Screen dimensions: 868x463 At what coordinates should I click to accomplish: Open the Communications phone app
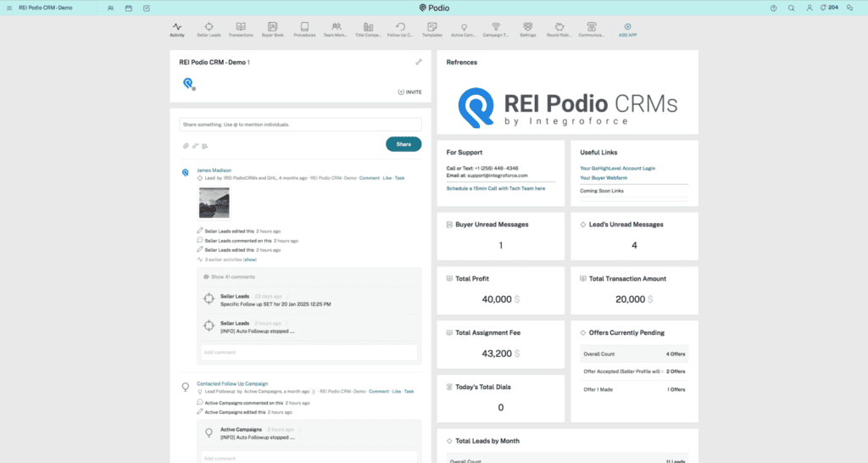pyautogui.click(x=591, y=30)
